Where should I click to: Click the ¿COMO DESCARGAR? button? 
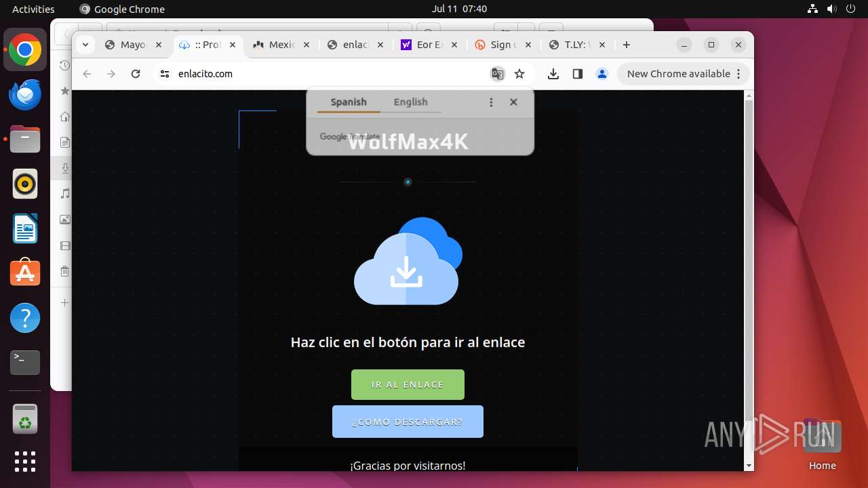(x=408, y=422)
